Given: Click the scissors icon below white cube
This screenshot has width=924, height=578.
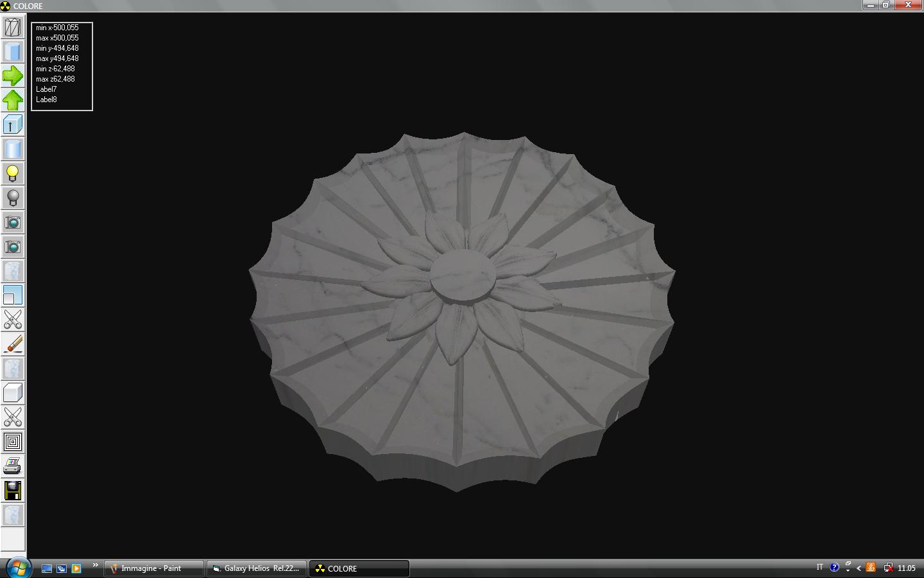Looking at the screenshot, I should 13,417.
